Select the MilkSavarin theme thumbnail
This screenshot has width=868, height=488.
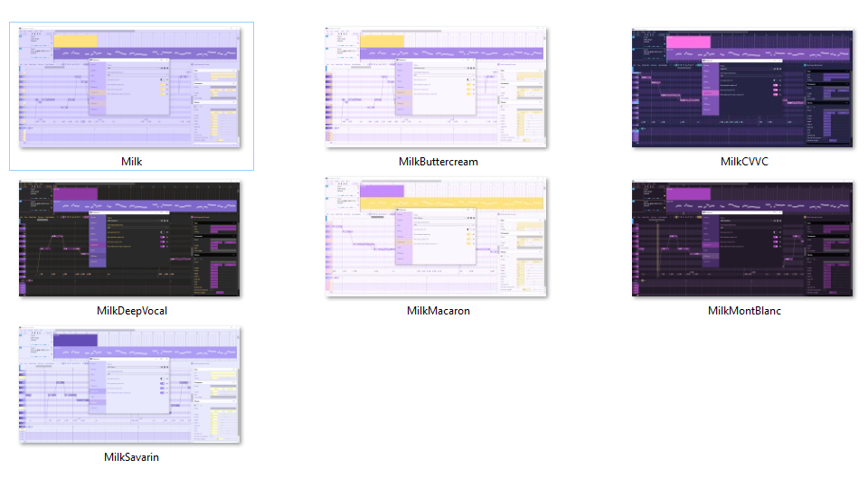[129, 385]
